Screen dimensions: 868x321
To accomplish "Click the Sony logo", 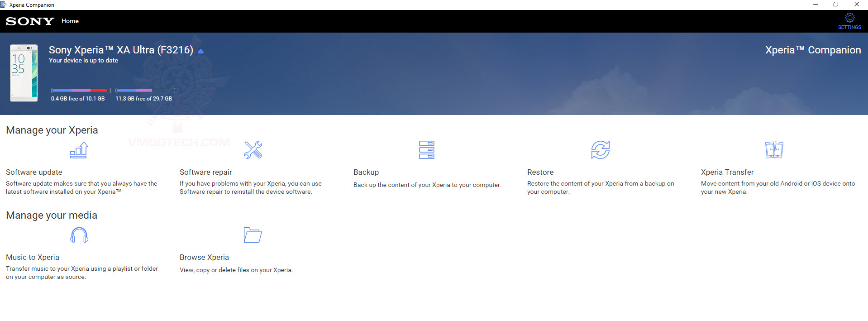I will coord(30,21).
